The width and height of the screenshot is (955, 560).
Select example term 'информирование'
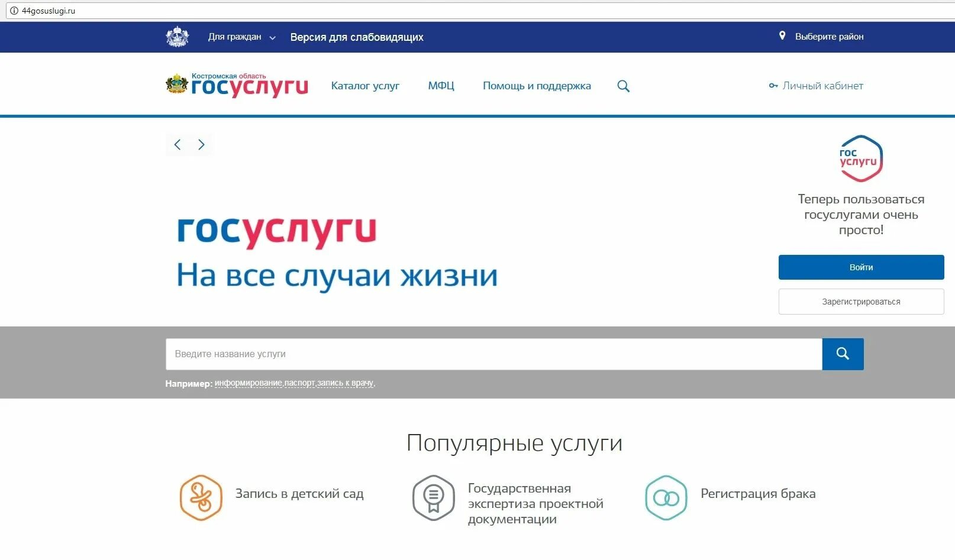[x=249, y=383]
